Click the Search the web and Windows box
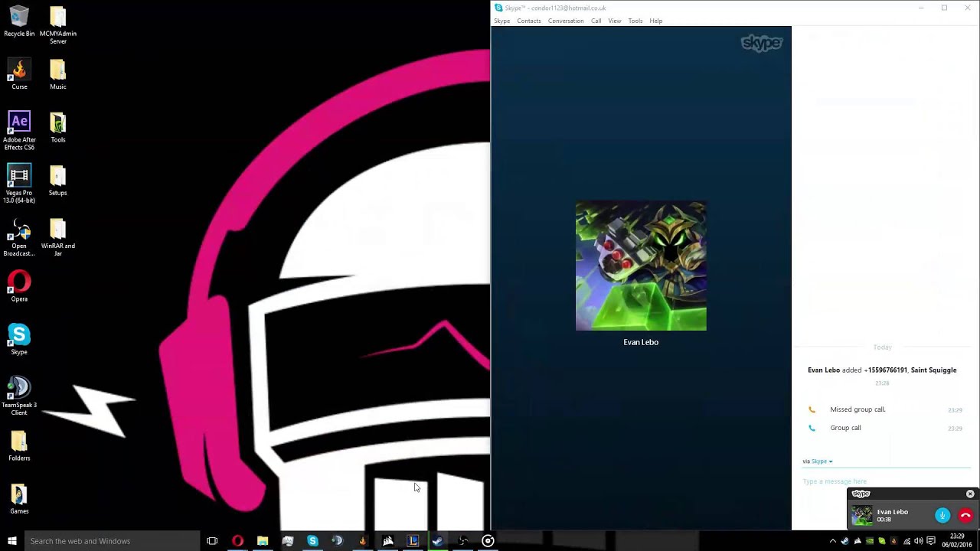980x551 pixels. click(x=111, y=541)
